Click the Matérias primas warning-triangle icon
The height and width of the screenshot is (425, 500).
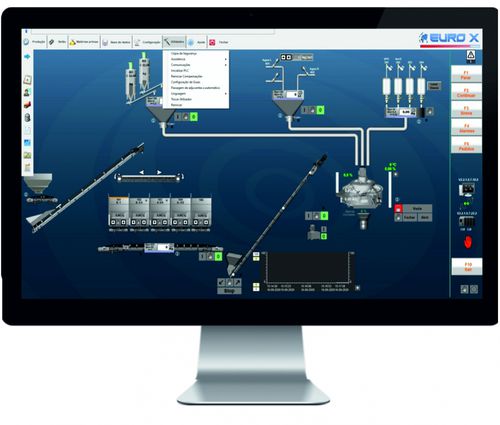point(73,42)
